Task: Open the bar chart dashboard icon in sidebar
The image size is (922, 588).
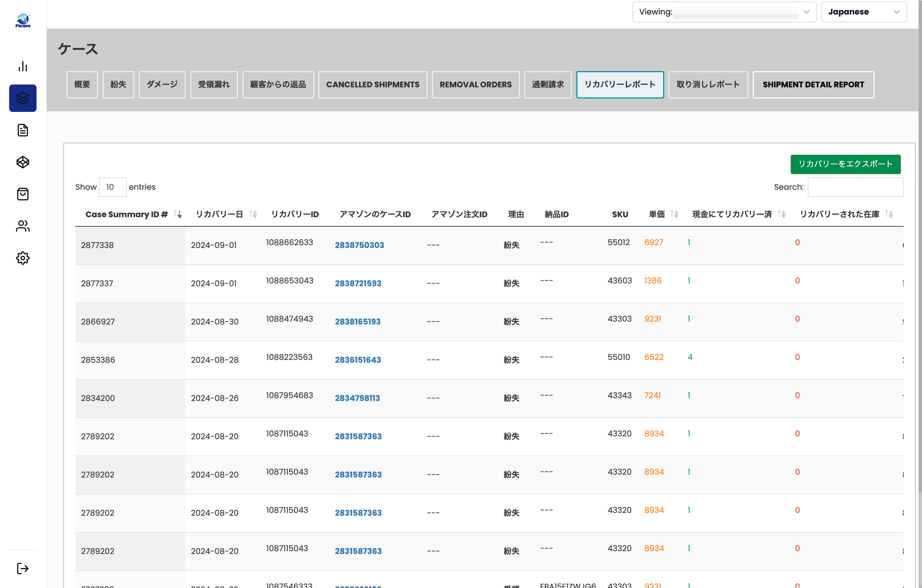Action: click(23, 66)
